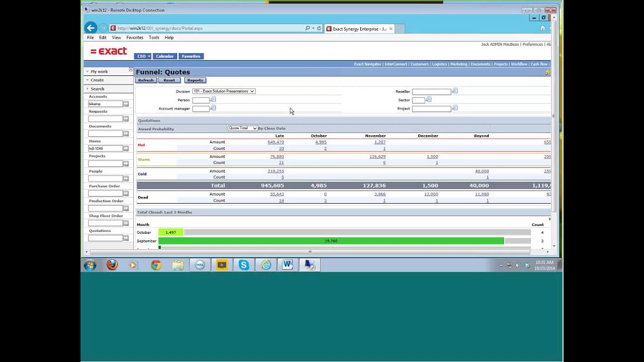
Task: Open the CEO menu dropdown
Action: 142,56
